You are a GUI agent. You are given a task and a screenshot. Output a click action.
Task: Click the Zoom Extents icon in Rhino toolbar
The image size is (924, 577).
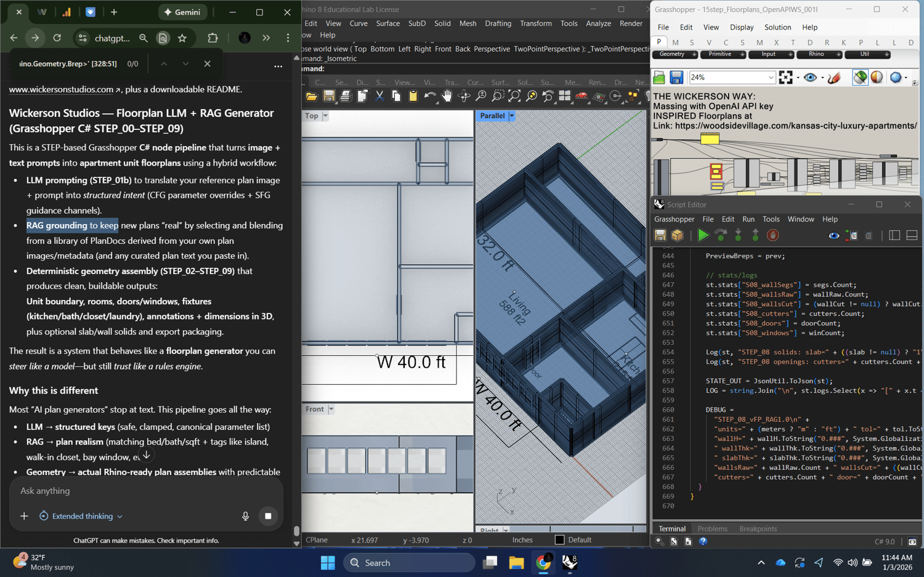coord(514,96)
